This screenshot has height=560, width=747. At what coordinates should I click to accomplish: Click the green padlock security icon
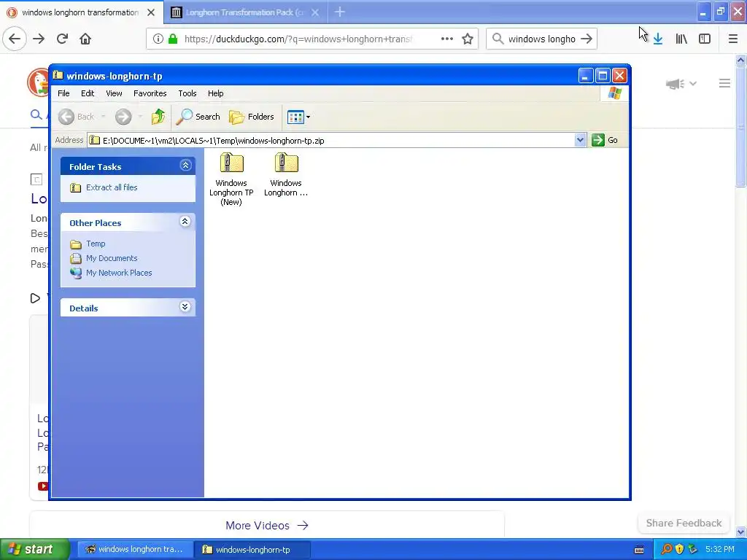click(x=172, y=39)
